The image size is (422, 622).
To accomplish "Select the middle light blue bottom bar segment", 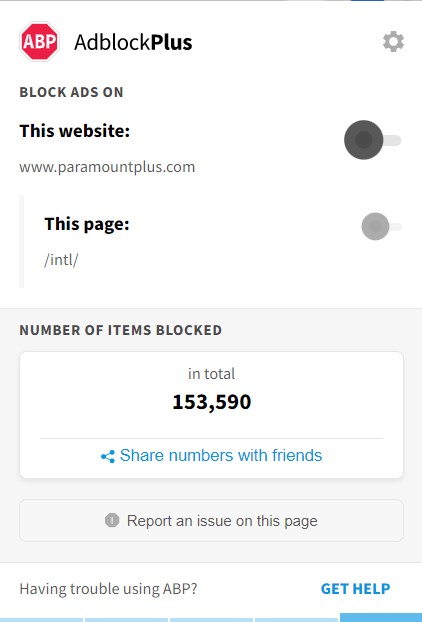I will pos(211,620).
